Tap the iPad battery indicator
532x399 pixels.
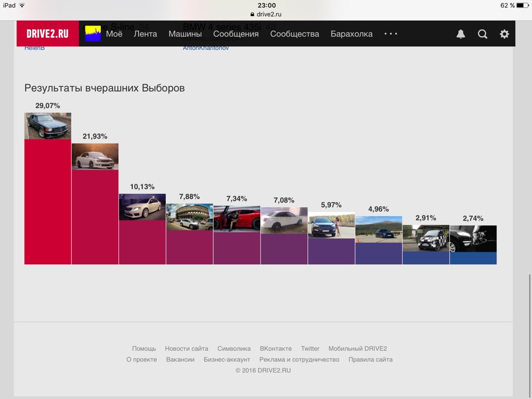523,6
